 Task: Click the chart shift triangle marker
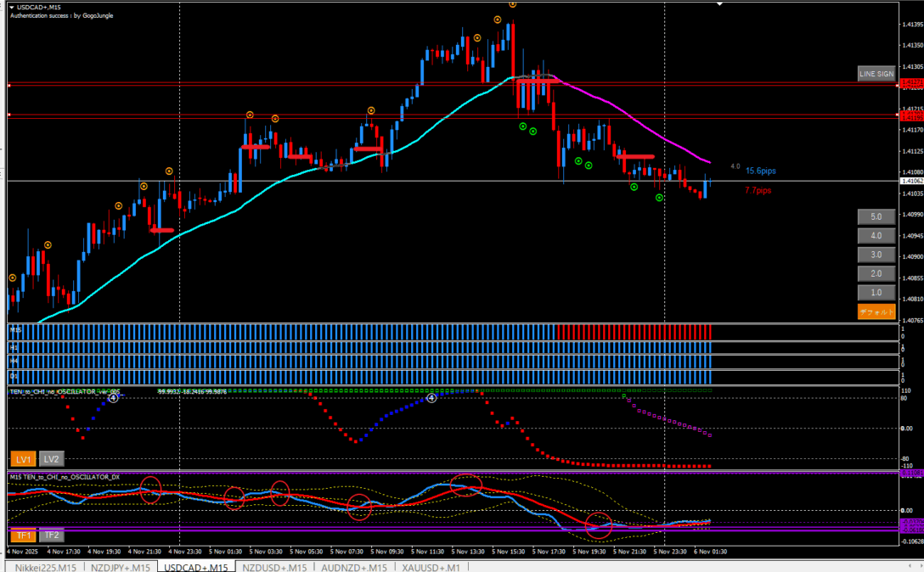tap(720, 5)
